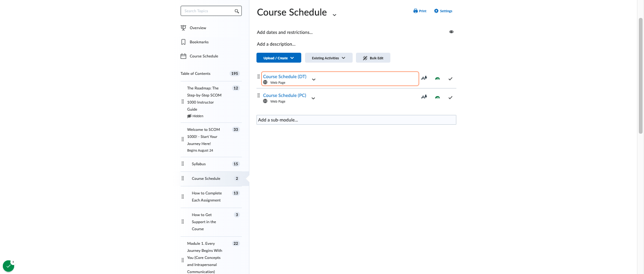Viewport: 644px width, 274px height.
Task: Click the accessibility text icon for Course Schedule (PC)
Action: [424, 97]
